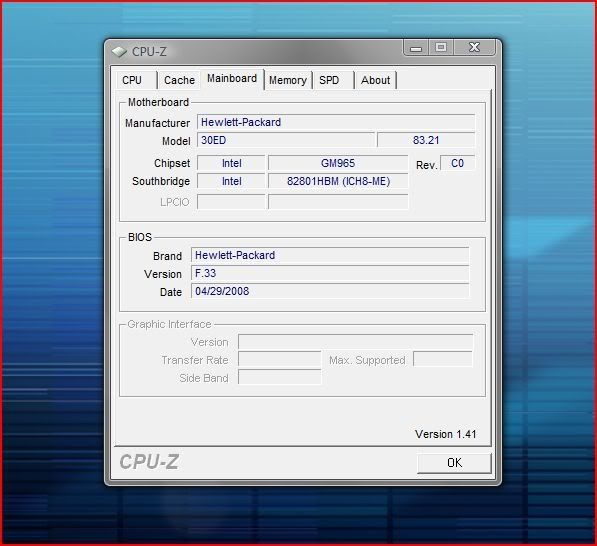Image resolution: width=597 pixels, height=546 pixels.
Task: Click the Manufacturer field Hewlett-Packard
Action: pos(336,122)
